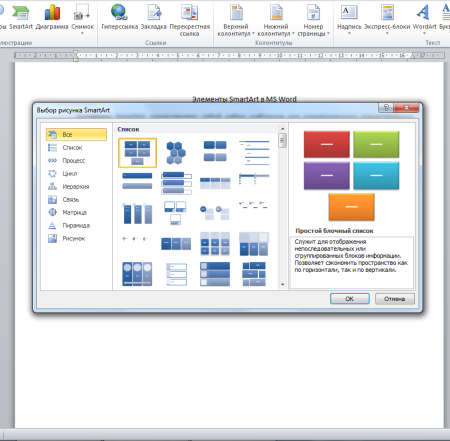
Task: Select the Рисунок category
Action: click(x=76, y=238)
